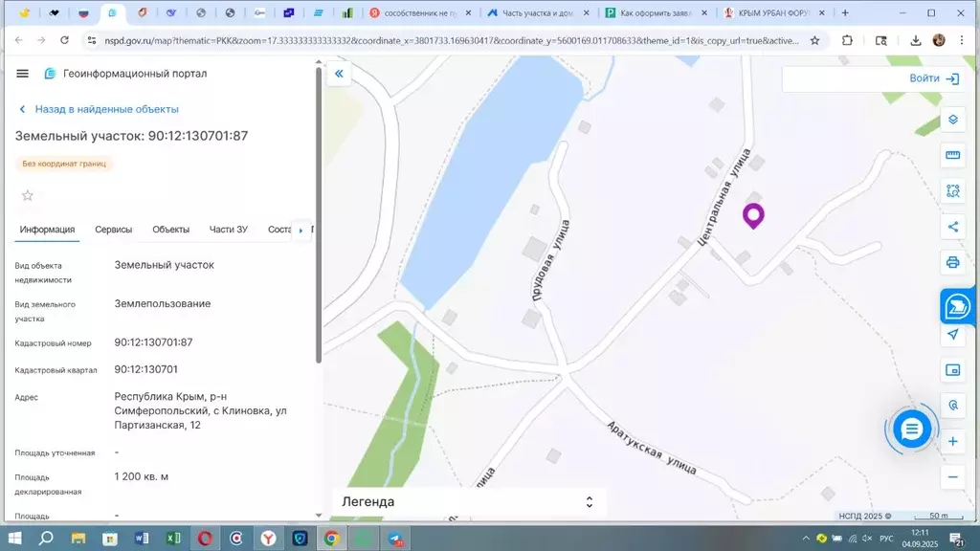Open a new browser tab
Screen dimensions: 980x551
[x=845, y=12]
